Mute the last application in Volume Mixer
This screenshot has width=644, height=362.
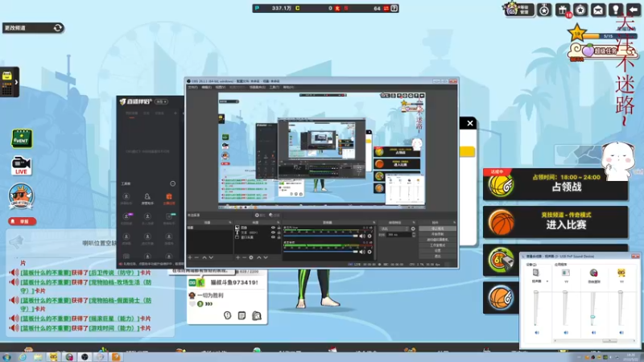point(621,332)
